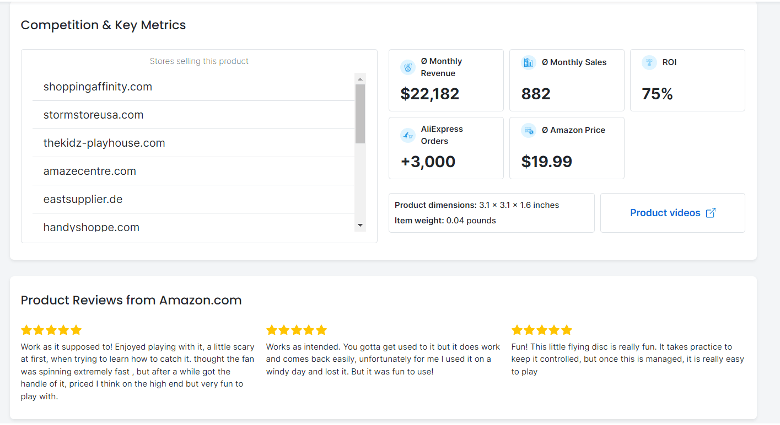This screenshot has width=780, height=425.
Task: Click the store list scrollbar thumb
Action: tap(360, 113)
